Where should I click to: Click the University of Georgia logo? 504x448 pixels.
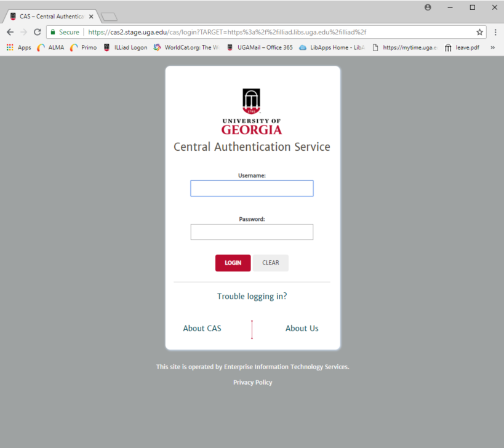click(x=252, y=112)
